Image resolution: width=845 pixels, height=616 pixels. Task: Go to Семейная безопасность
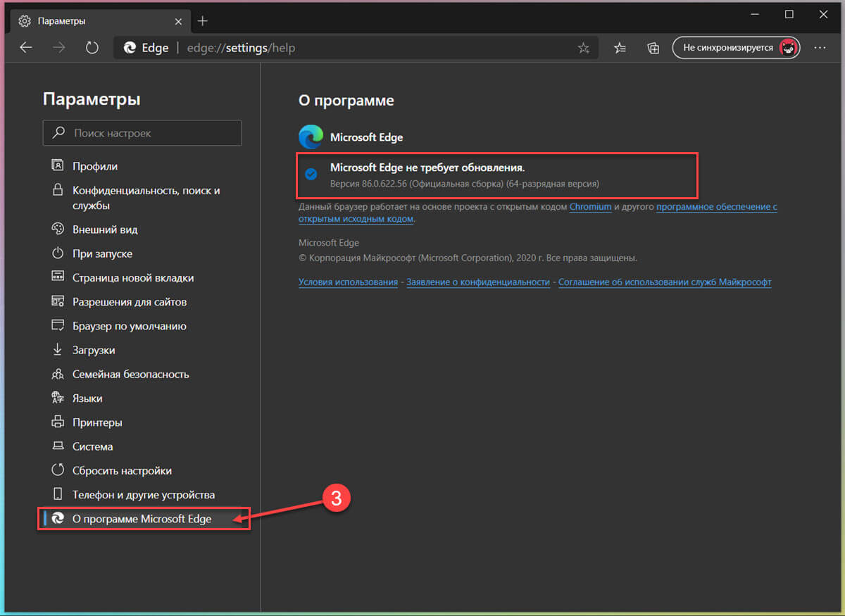[131, 374]
